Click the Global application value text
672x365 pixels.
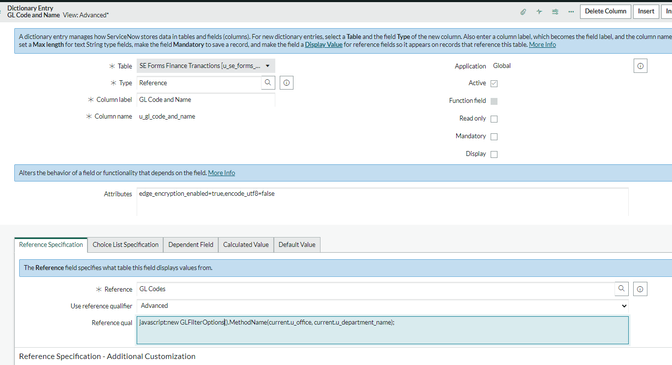click(x=502, y=66)
